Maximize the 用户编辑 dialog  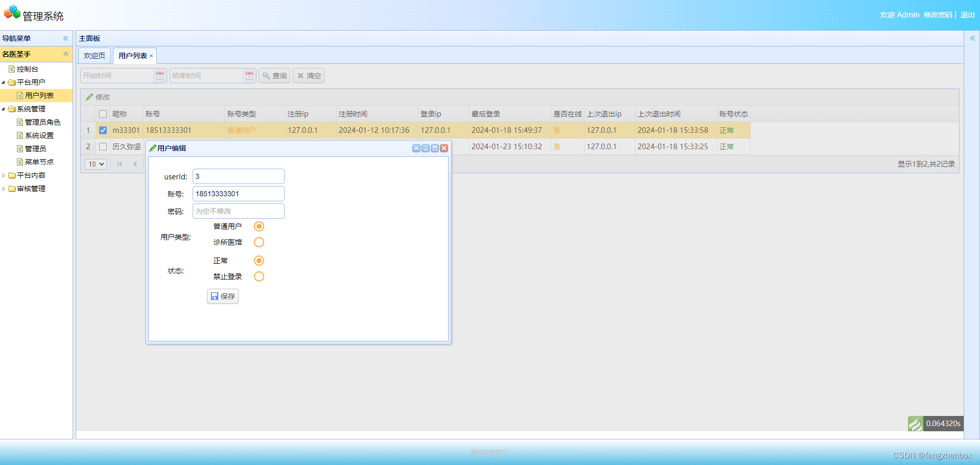[435, 148]
